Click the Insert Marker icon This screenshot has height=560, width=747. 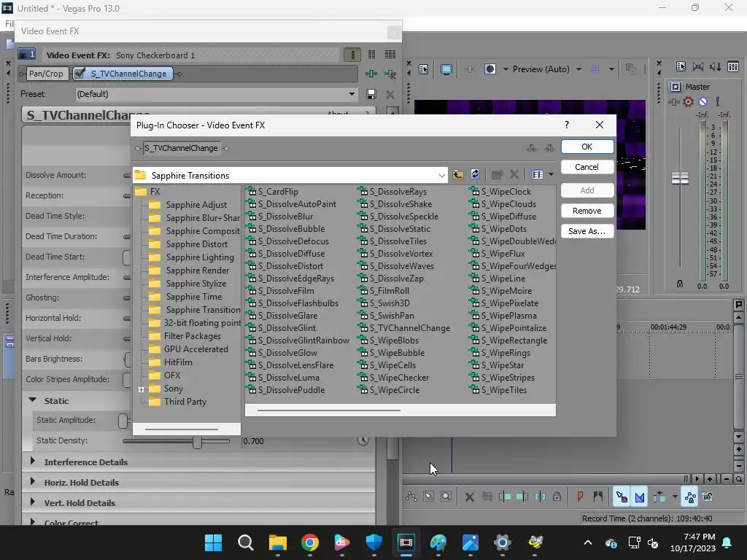pos(580,497)
